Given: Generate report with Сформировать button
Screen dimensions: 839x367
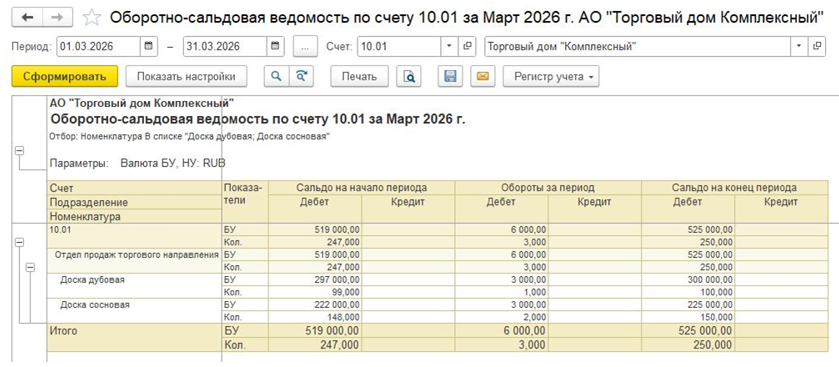Looking at the screenshot, I should (x=64, y=77).
